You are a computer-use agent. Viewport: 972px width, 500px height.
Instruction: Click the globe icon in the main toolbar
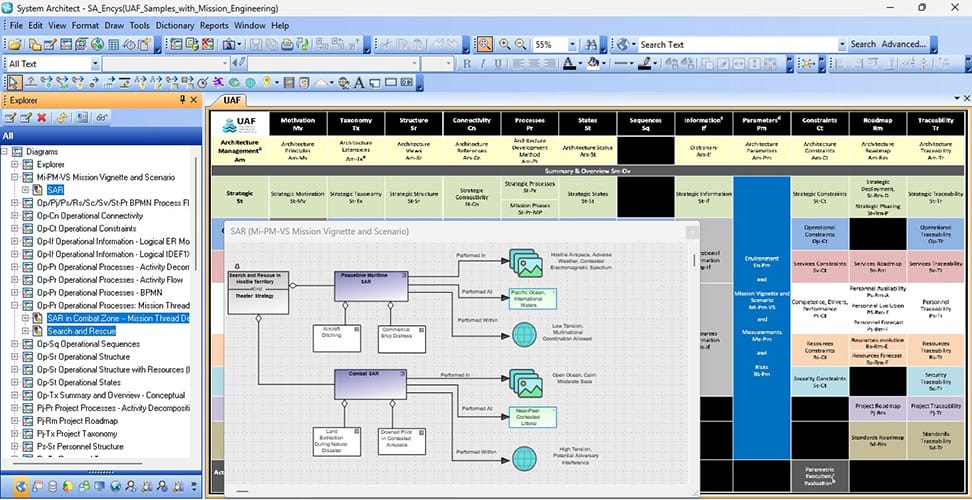click(97, 45)
